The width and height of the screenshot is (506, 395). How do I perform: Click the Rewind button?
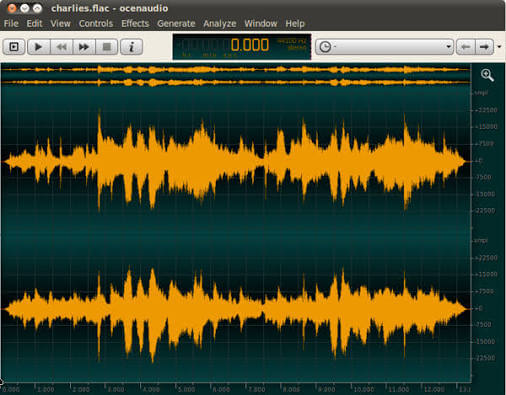61,47
